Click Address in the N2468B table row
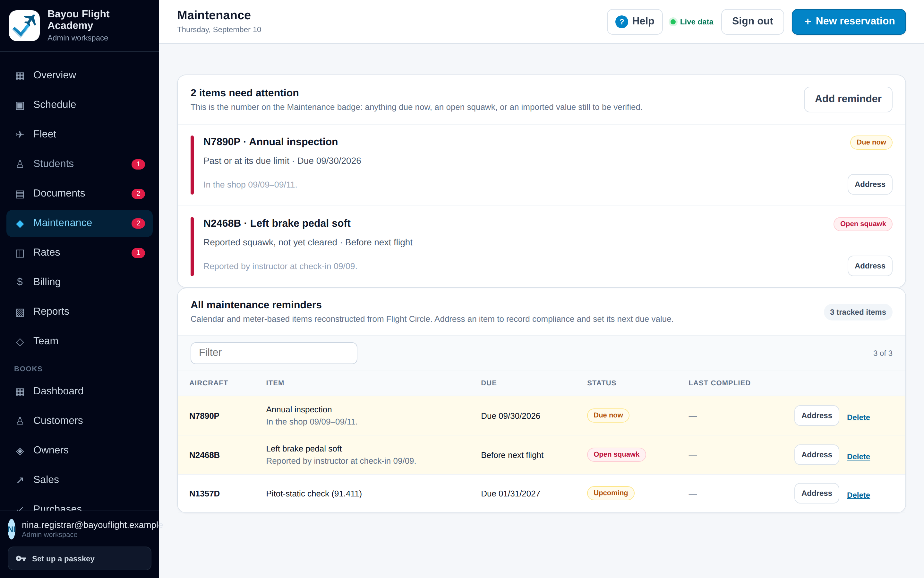The height and width of the screenshot is (578, 924). 817,454
